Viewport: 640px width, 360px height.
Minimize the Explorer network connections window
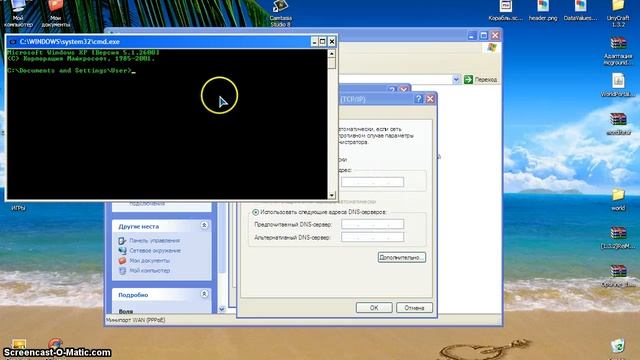point(472,36)
